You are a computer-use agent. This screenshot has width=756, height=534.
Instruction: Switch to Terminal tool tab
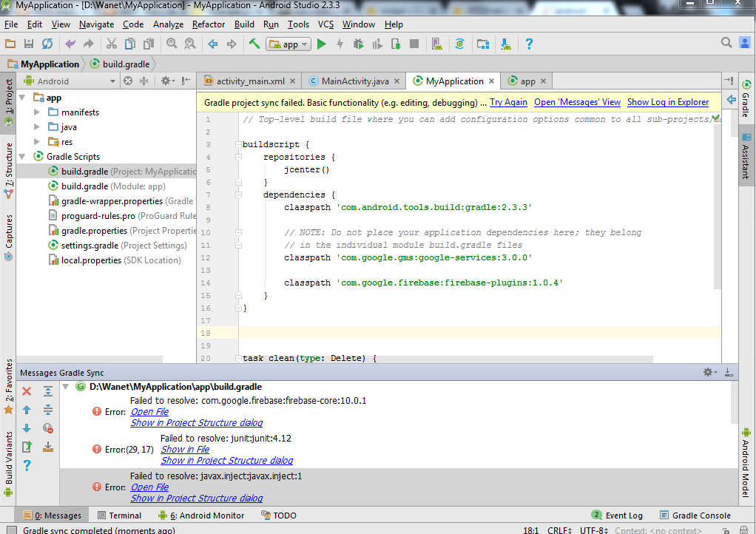(x=119, y=516)
